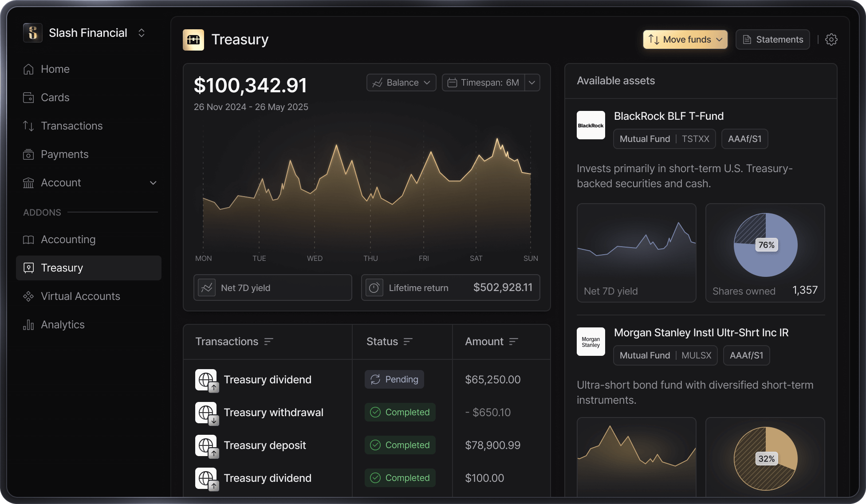866x504 pixels.
Task: Click the Treasury withdrawal globe icon
Action: tap(206, 413)
